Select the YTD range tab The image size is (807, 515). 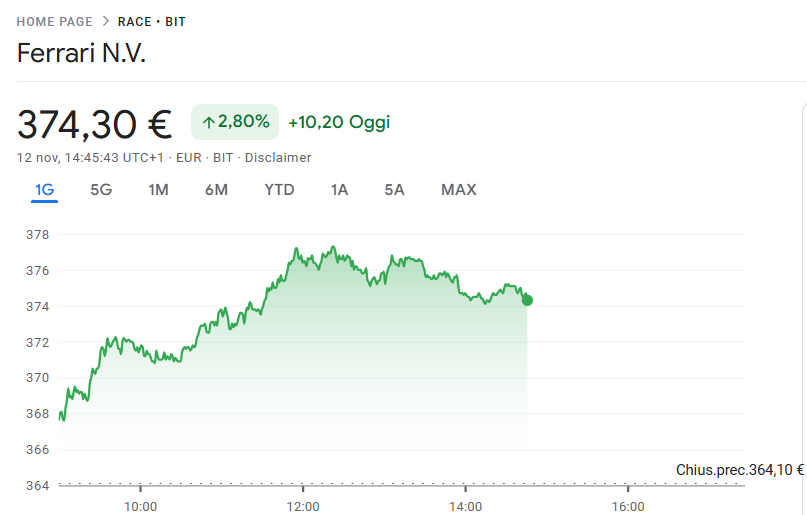279,190
